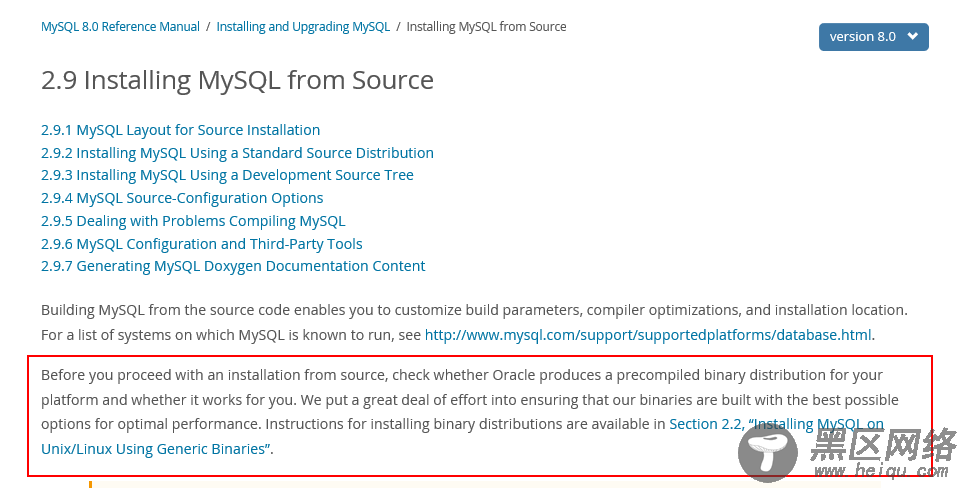
Task: Open 2.9.2 Standard Source Distribution link
Action: tap(238, 153)
